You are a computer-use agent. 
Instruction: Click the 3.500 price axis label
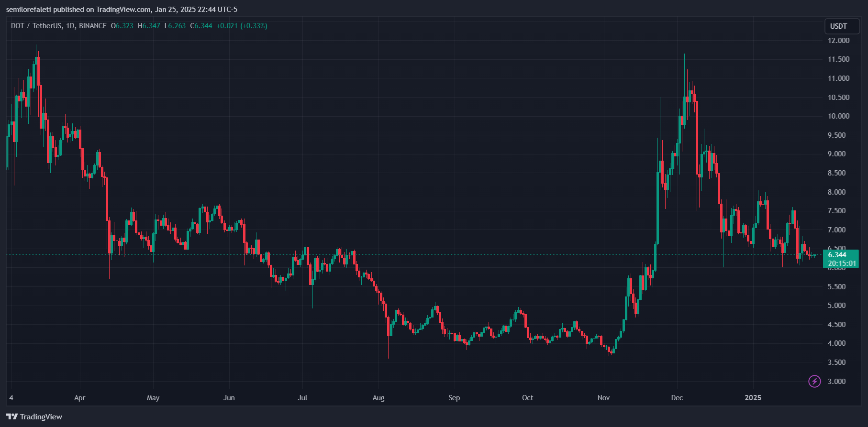click(x=837, y=362)
